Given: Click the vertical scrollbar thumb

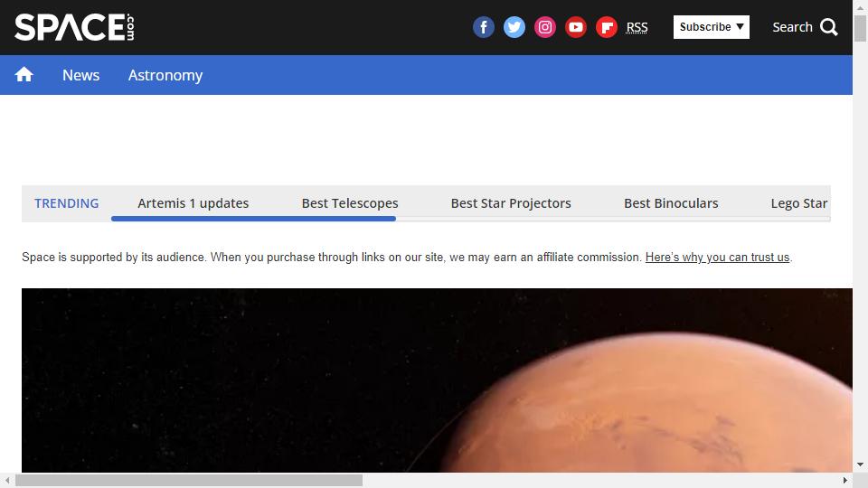Looking at the screenshot, I should tap(860, 28).
